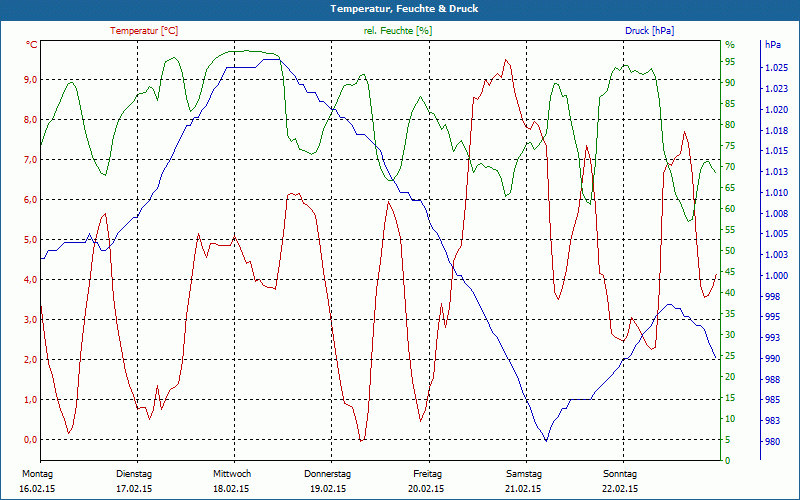The image size is (800, 500).
Task: Click the "8,0" temperature axis tick
Action: tap(31, 120)
